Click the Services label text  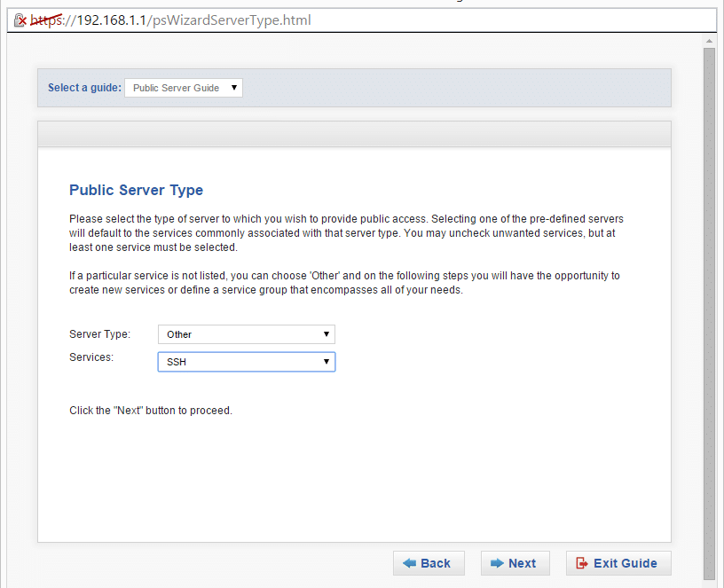[x=91, y=357]
